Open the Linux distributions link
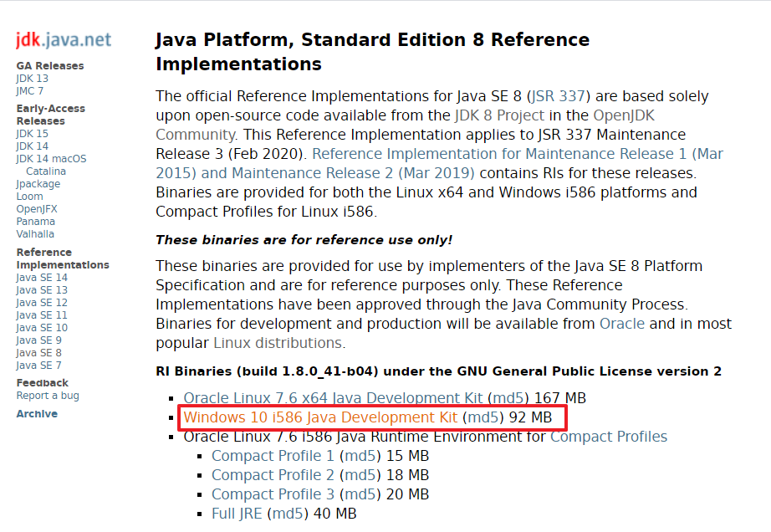Viewport: 771px width, 532px height. [x=278, y=343]
